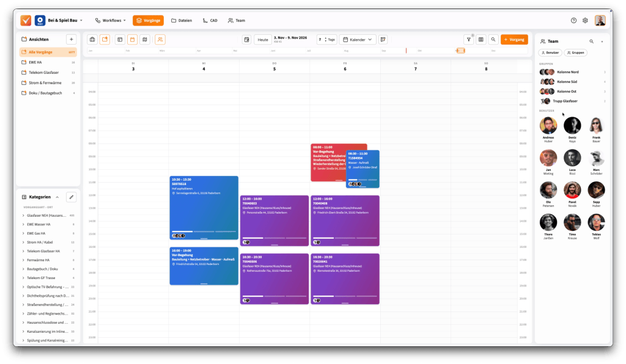Click the folder-with-star icon in the toolbar
Image resolution: width=626 pixels, height=364 pixels.
[x=105, y=40]
